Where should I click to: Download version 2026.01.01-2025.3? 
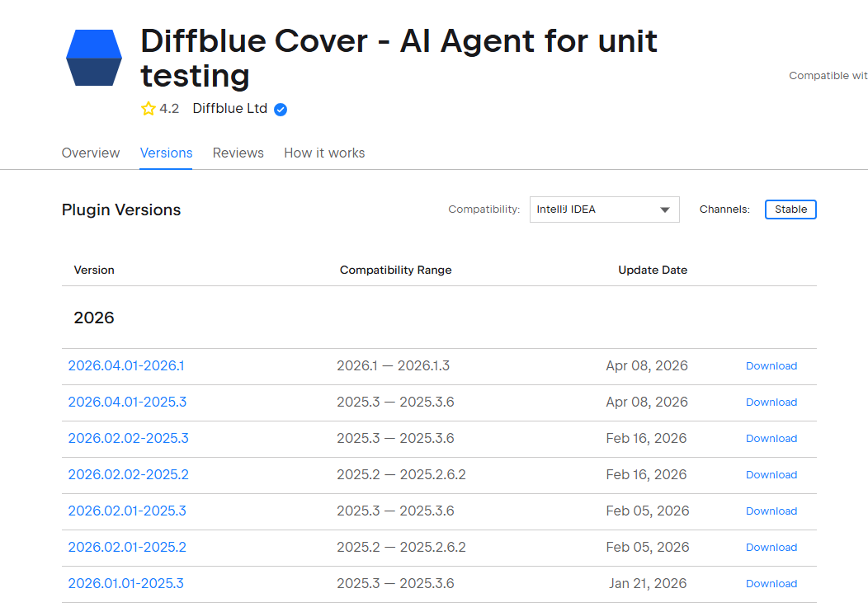point(771,583)
